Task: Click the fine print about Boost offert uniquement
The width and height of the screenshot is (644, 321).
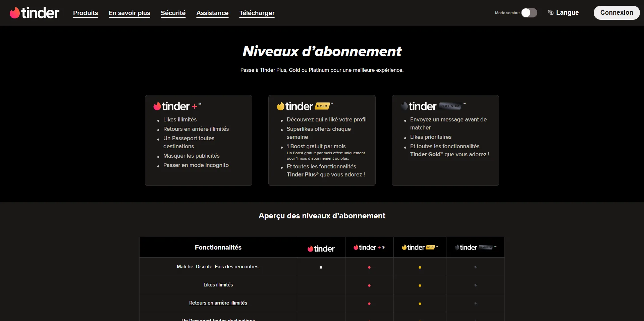Action: coord(326,156)
